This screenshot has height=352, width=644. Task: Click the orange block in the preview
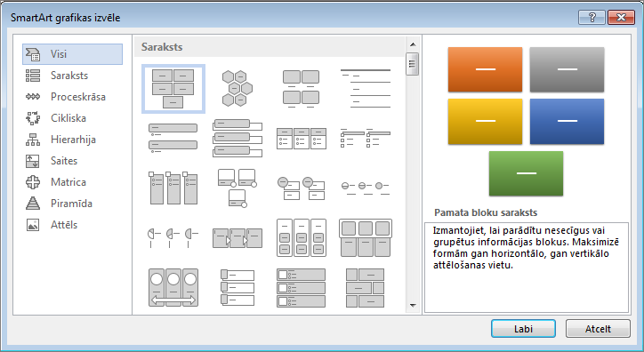[485, 69]
